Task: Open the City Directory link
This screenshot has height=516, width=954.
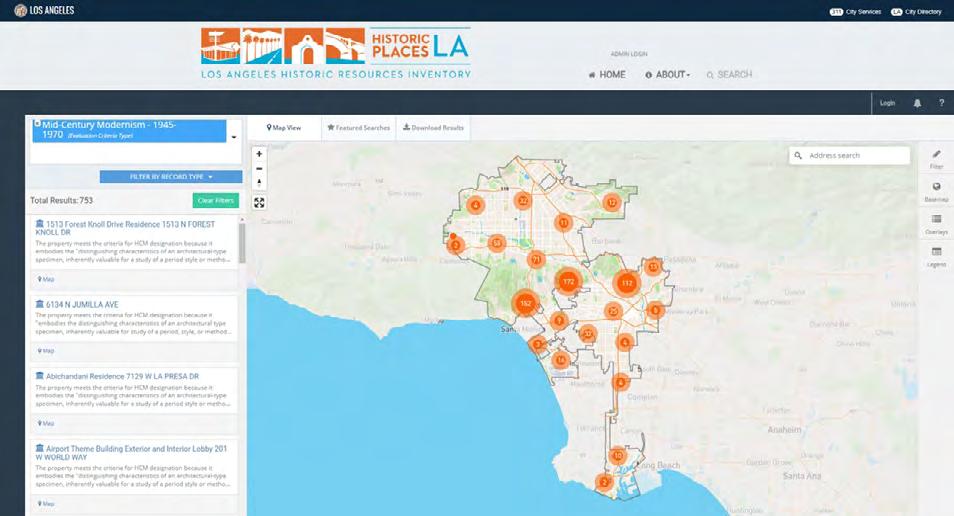Action: point(916,12)
